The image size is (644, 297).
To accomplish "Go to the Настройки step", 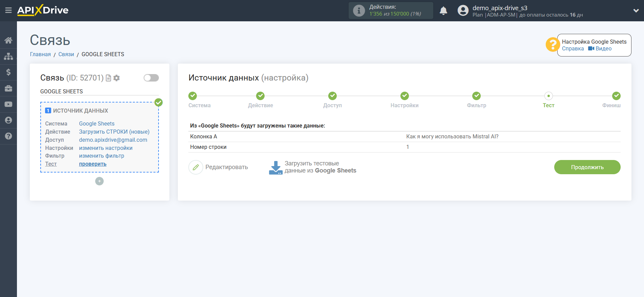I will [x=404, y=96].
